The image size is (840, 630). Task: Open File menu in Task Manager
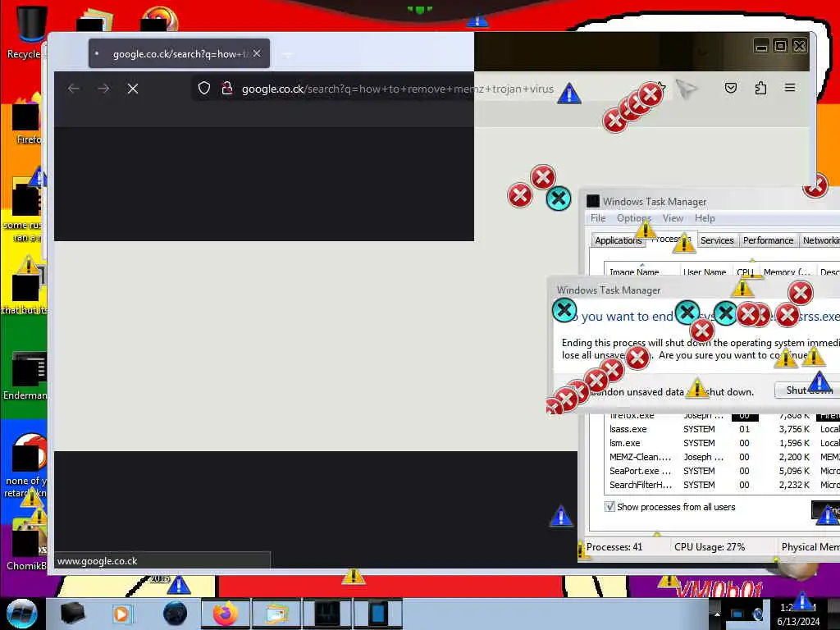598,218
